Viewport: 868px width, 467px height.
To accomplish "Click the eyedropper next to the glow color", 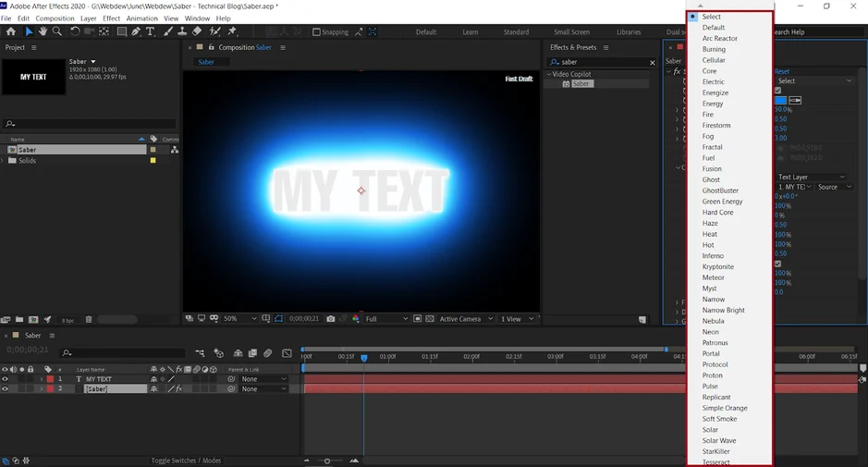I will pos(795,100).
